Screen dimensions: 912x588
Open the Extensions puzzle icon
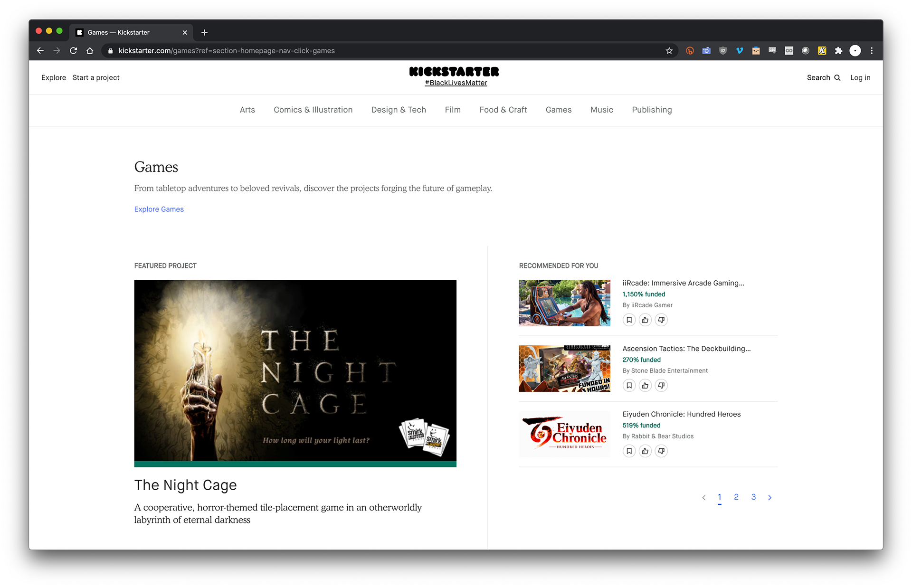coord(838,51)
